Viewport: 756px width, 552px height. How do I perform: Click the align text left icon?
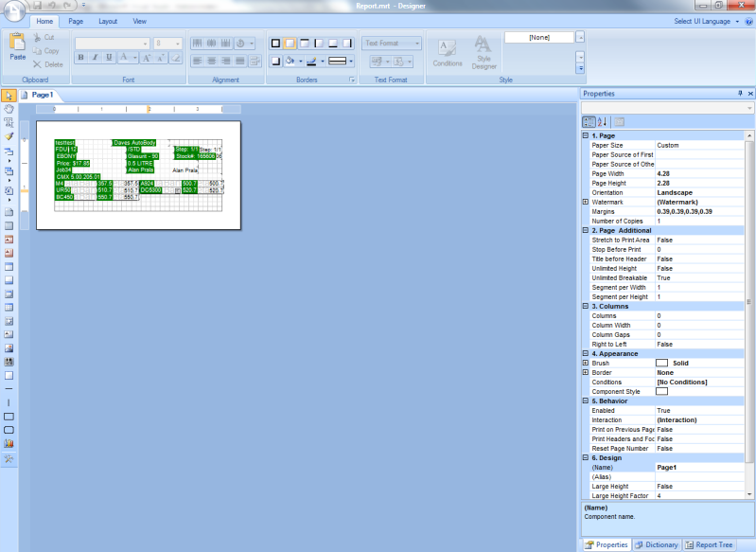coord(197,61)
